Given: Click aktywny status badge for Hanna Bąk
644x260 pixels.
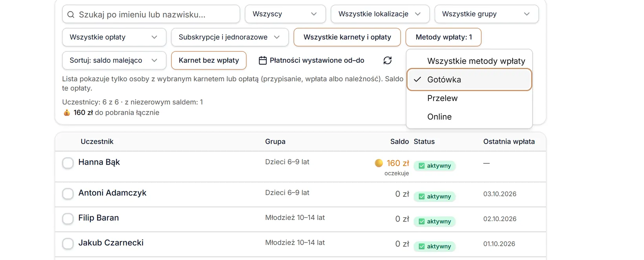Looking at the screenshot, I should pos(434,166).
